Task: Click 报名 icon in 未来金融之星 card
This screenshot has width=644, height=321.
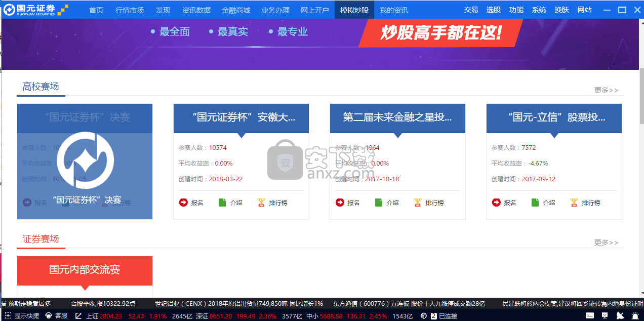Action: [340, 203]
